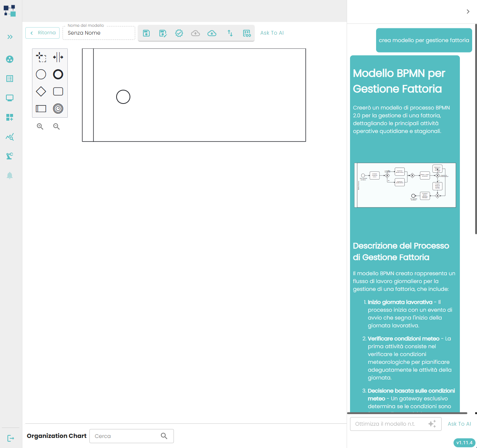Expand the left sidebar with double chevron
This screenshot has width=477, height=448.
10,37
